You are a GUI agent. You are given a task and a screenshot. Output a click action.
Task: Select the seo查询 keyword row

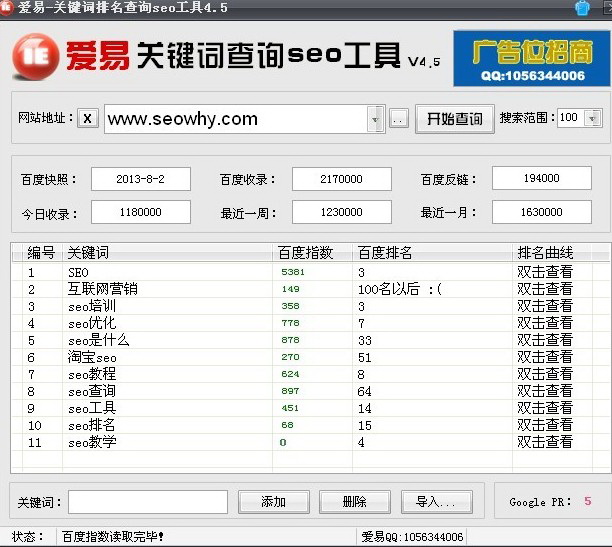[310, 391]
